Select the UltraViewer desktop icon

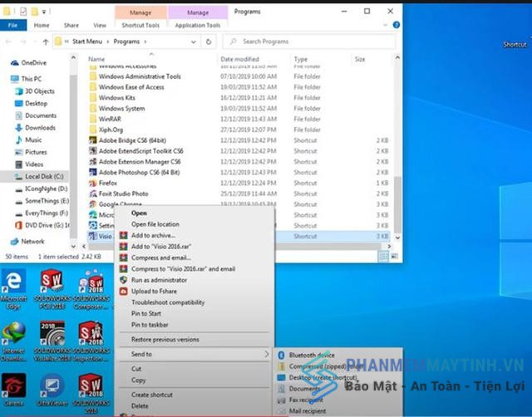(x=52, y=390)
